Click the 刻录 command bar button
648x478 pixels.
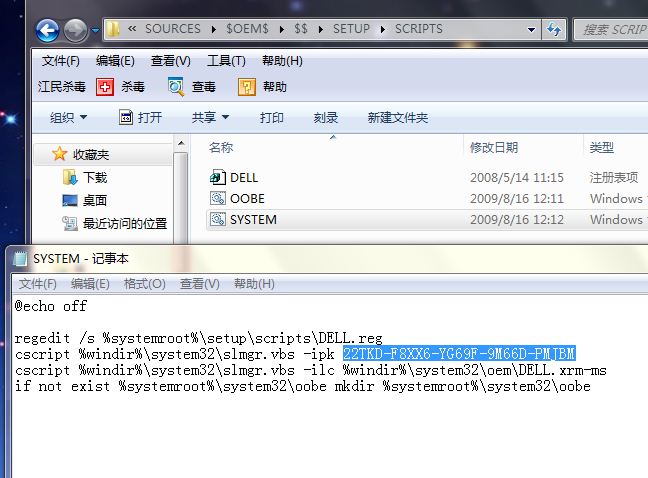click(x=326, y=117)
